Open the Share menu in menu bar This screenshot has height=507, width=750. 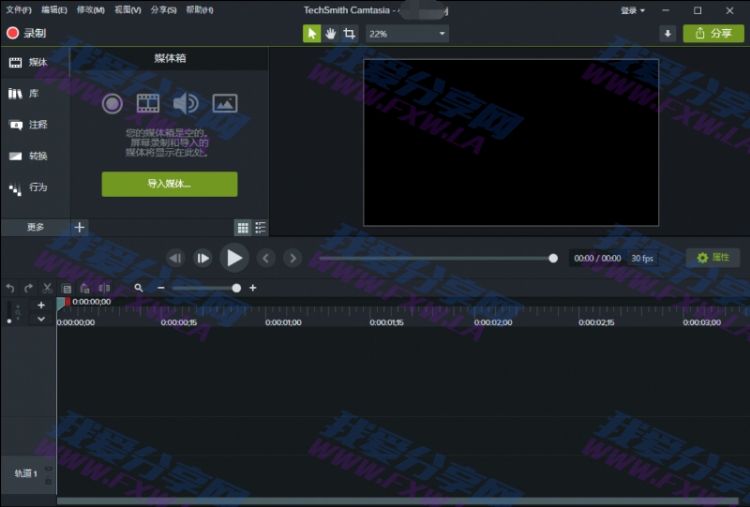[x=164, y=10]
